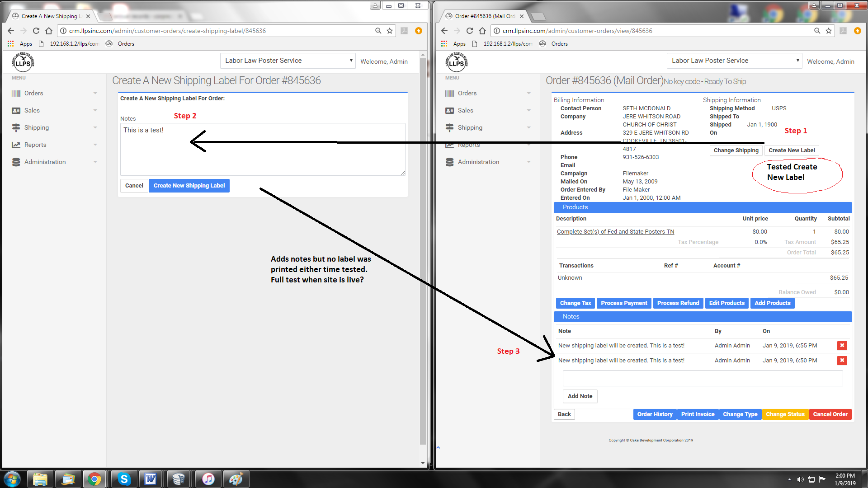Click the home icon in left browser

[49, 31]
